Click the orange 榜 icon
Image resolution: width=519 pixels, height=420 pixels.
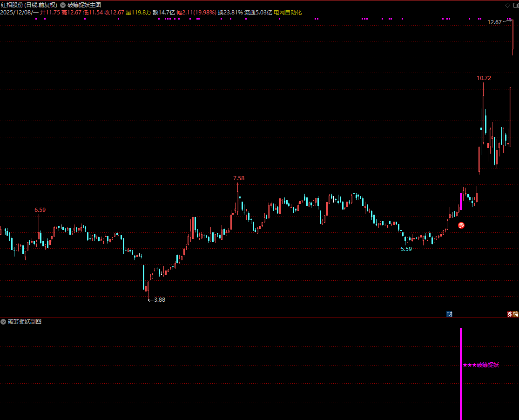515,314
